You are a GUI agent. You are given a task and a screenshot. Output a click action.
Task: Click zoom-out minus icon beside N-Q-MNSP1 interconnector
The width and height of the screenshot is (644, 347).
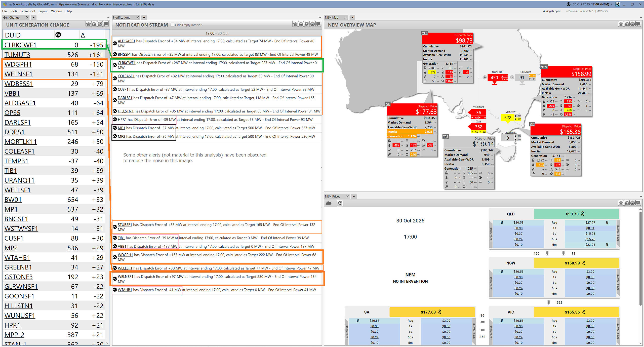(x=512, y=78)
